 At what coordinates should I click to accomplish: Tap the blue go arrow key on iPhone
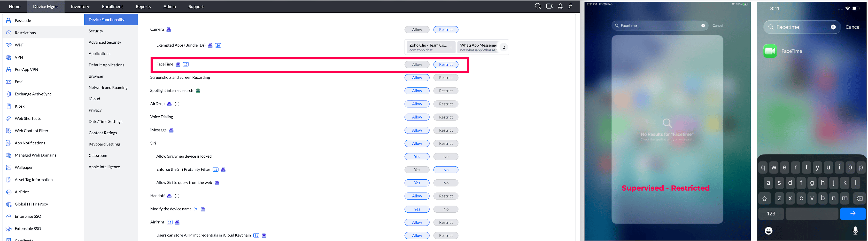point(853,214)
